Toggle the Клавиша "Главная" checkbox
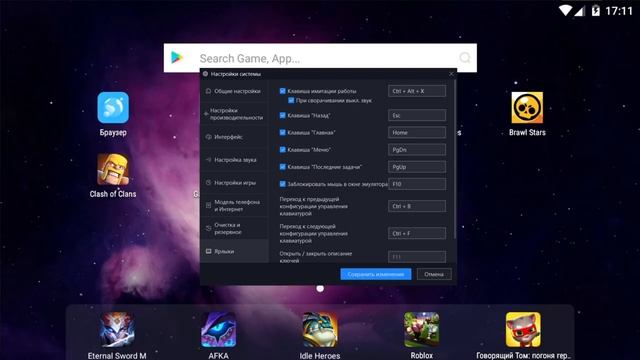The height and width of the screenshot is (360, 640). (x=282, y=132)
